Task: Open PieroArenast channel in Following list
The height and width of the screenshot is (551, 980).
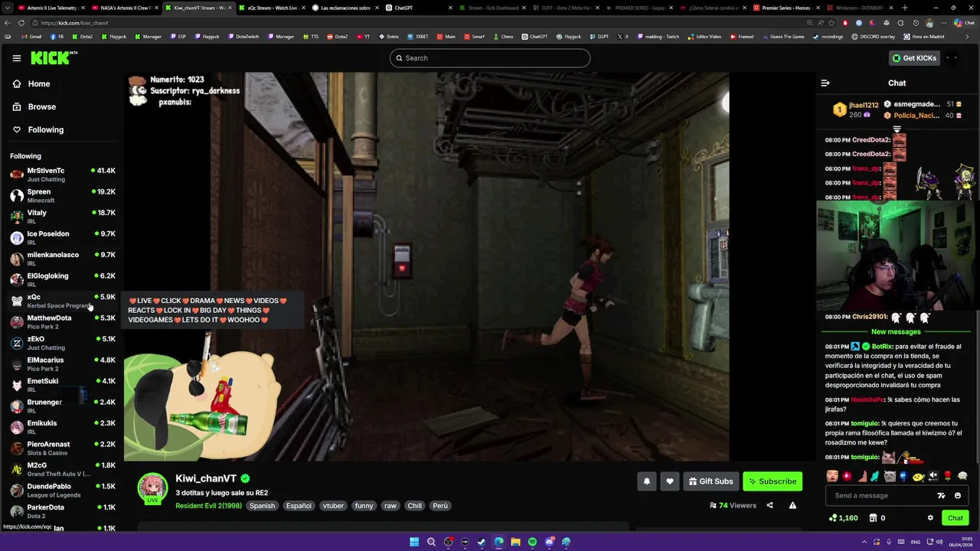Action: pos(62,448)
